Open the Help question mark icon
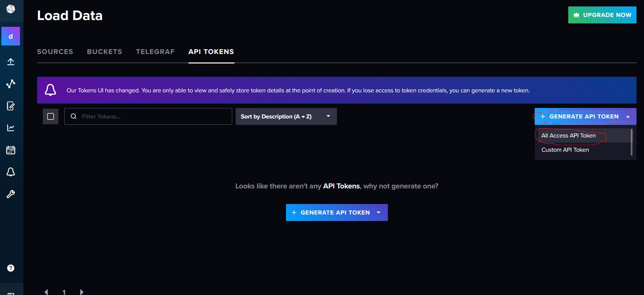The width and height of the screenshot is (644, 295). (x=11, y=268)
